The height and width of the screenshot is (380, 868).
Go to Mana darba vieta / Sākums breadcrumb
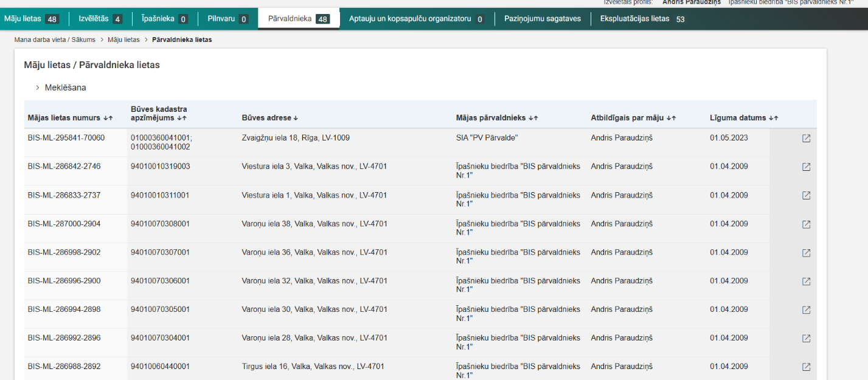(55, 40)
